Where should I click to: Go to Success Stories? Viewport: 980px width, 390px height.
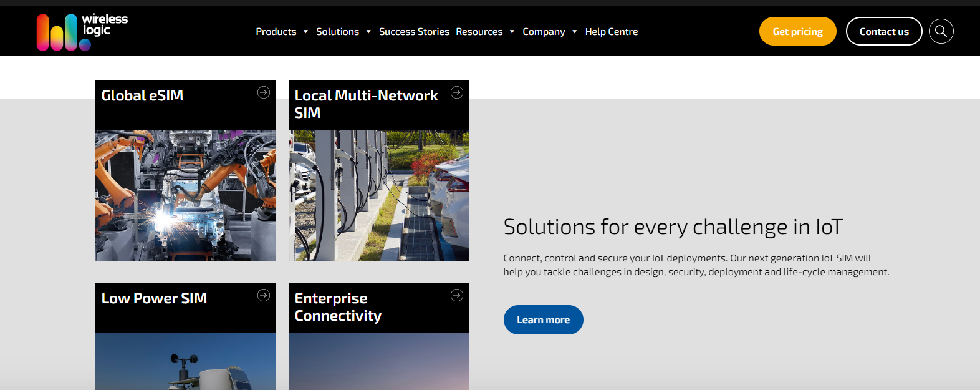(x=414, y=32)
